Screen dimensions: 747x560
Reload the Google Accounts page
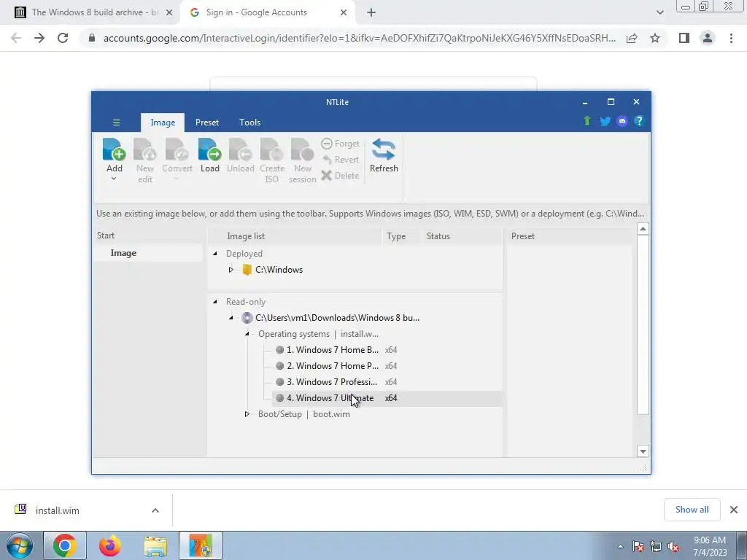63,38
